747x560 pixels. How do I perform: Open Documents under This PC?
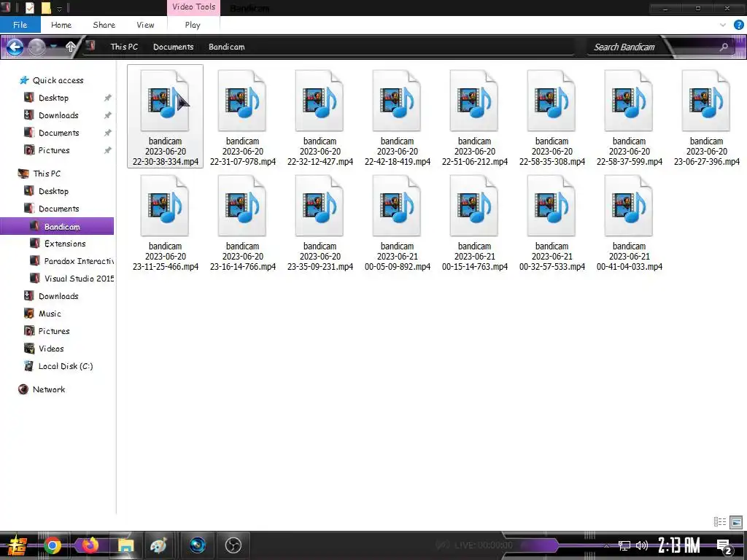[58, 209]
